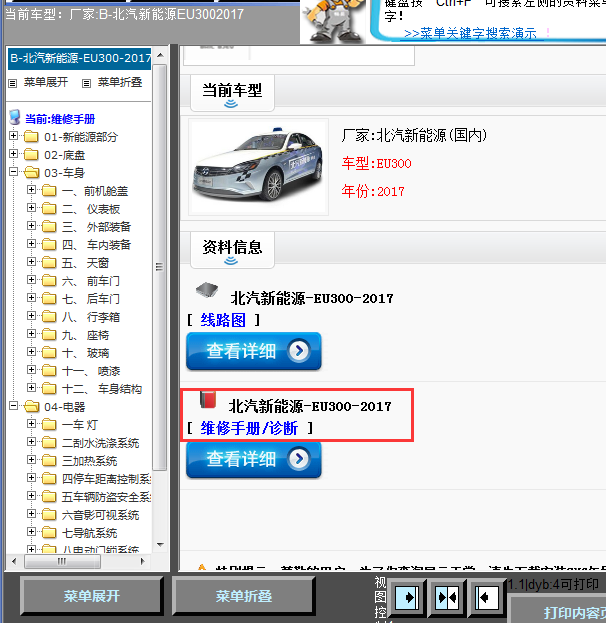The image size is (606, 623).
Task: Collapse the 04-电器 tree node
Action: pos(14,406)
